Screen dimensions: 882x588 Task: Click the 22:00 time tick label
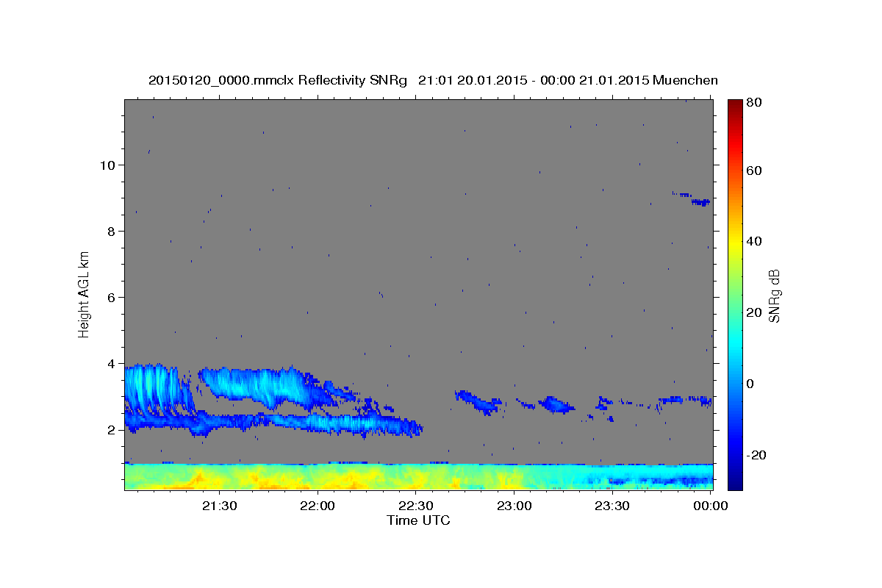[318, 506]
